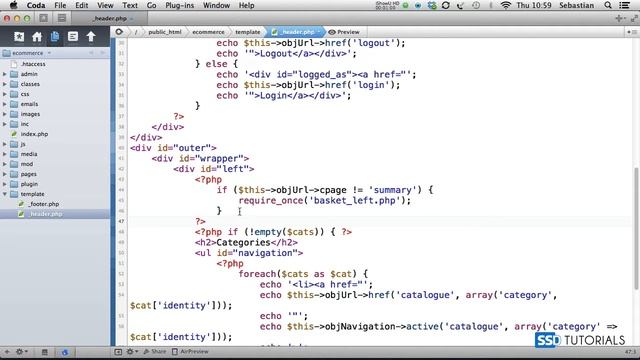Select the media folder row

pyautogui.click(x=55, y=154)
